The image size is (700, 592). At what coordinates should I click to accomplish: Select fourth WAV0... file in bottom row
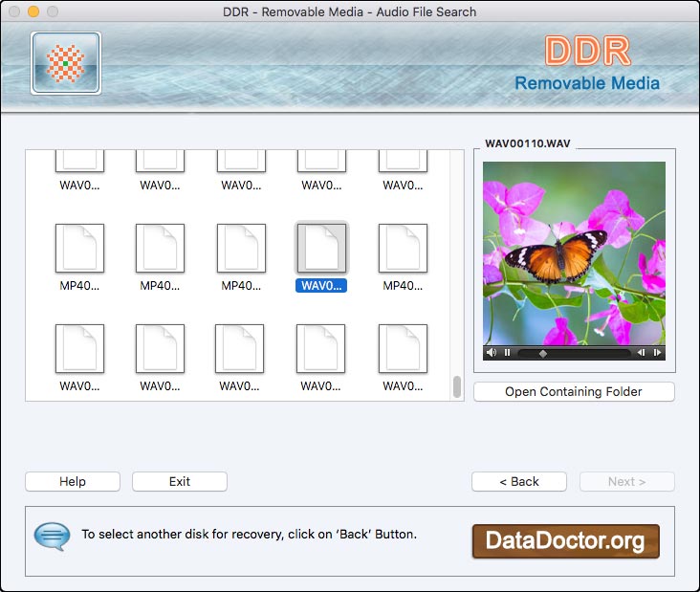[320, 349]
